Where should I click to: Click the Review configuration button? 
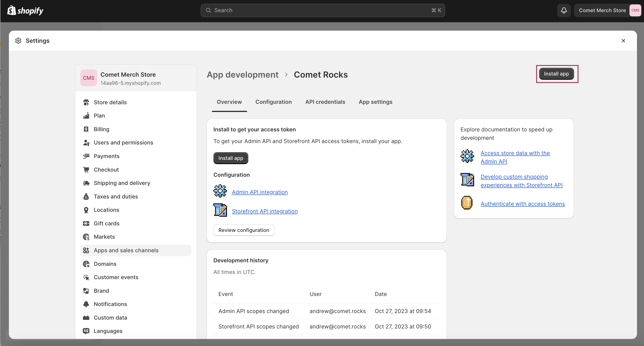[244, 230]
